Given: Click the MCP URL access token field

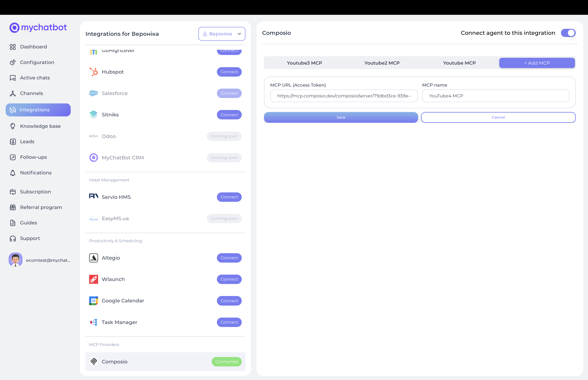Looking at the screenshot, I should point(343,96).
